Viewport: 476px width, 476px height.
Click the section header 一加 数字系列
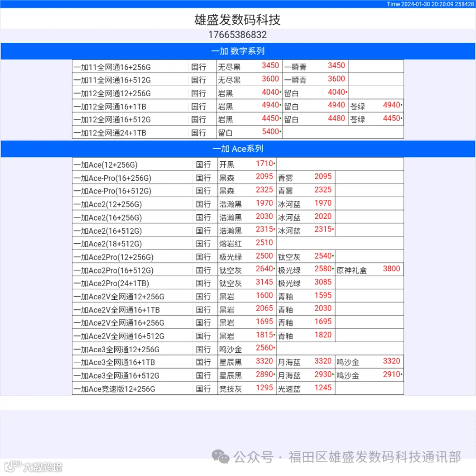point(237,51)
